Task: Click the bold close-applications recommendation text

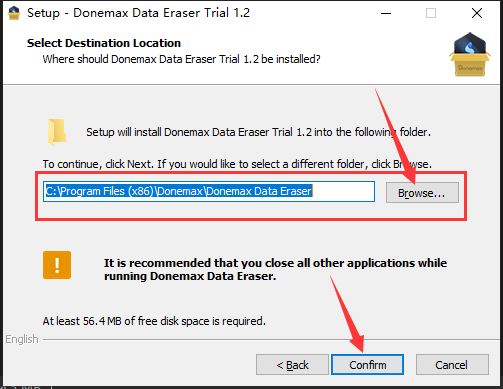Action: click(x=275, y=269)
